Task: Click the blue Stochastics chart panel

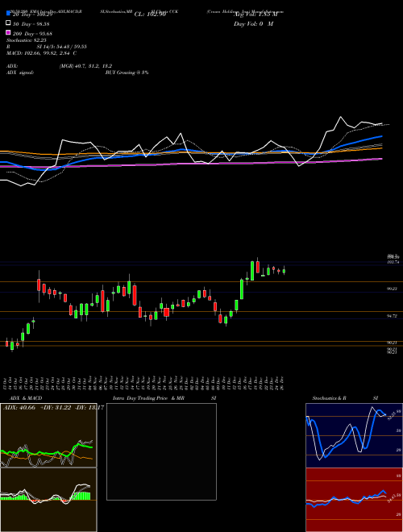Action: pyautogui.click(x=354, y=435)
